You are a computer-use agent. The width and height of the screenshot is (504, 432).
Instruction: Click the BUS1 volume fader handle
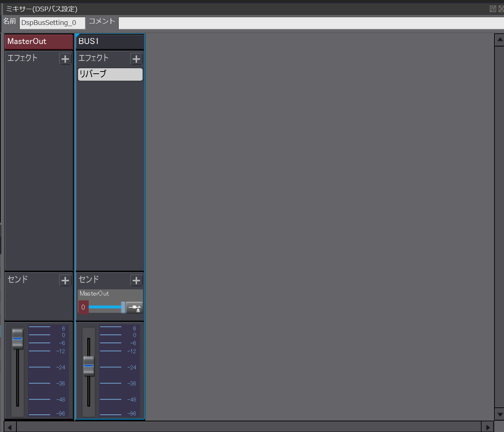[88, 365]
